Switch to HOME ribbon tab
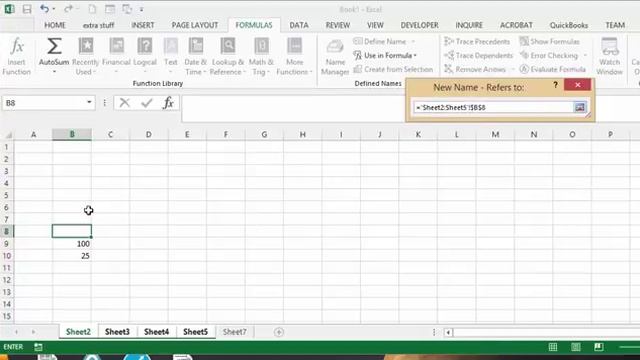 (55, 25)
